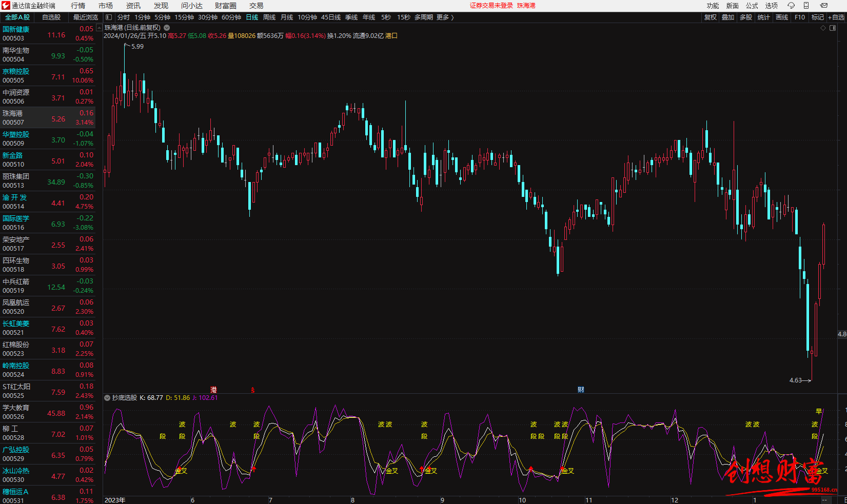Select 学大教育 000526 in stock list
The height and width of the screenshot is (504, 847).
click(48, 412)
